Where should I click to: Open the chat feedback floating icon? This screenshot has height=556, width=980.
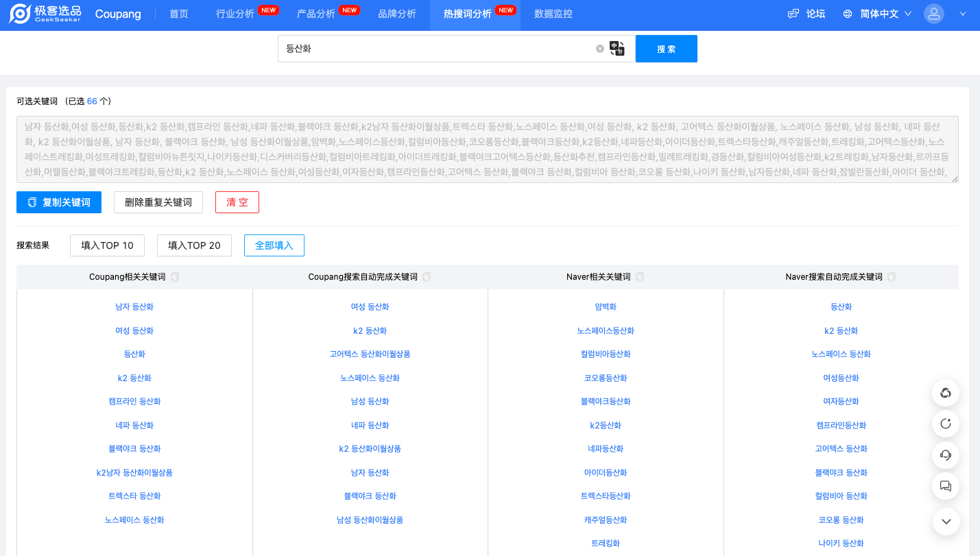(946, 486)
